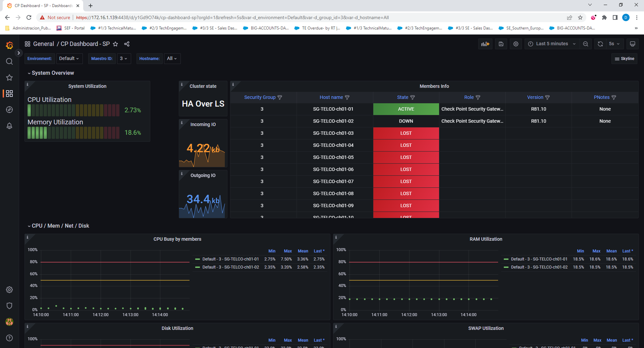Open the Maestro ID dropdown
Viewport: 644px width, 348px height.
124,58
